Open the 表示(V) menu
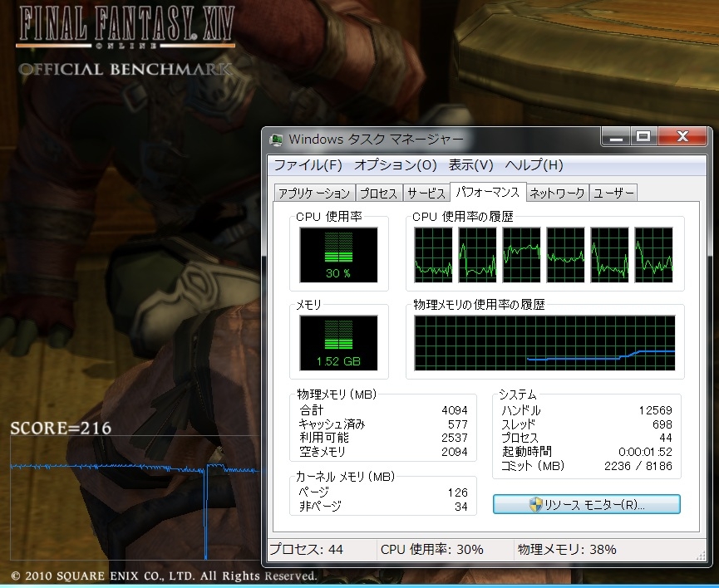The height and width of the screenshot is (588, 719). coord(470,165)
